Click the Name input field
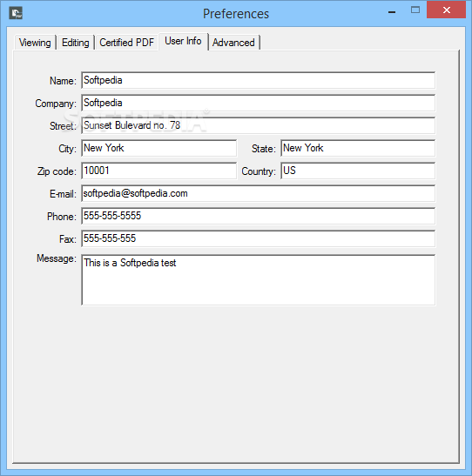This screenshot has height=476, width=472. coord(258,80)
